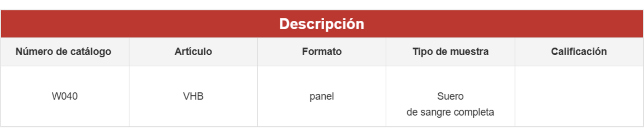This screenshot has height=137, width=644.
Task: Select the empty Calificación data cell
Action: [x=579, y=96]
